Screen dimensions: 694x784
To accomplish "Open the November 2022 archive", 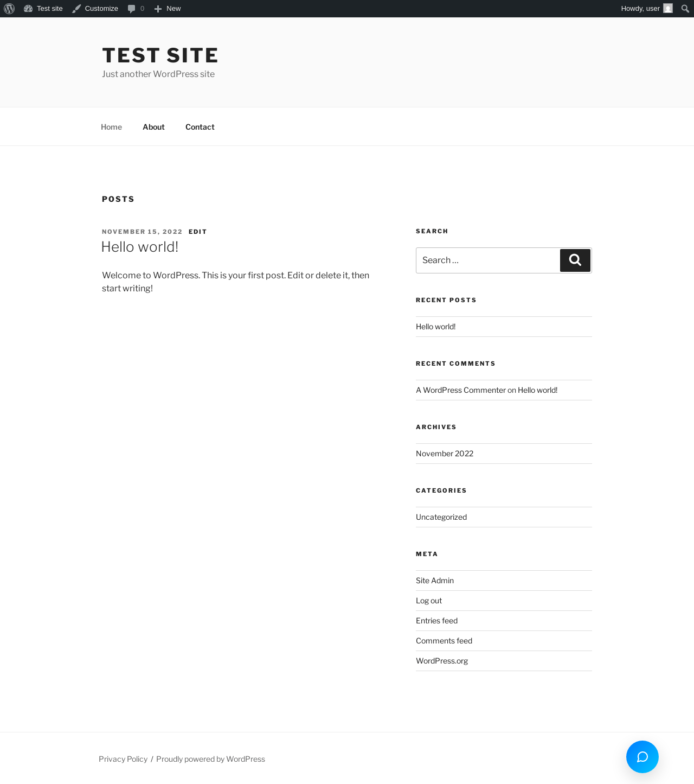I will pos(445,454).
